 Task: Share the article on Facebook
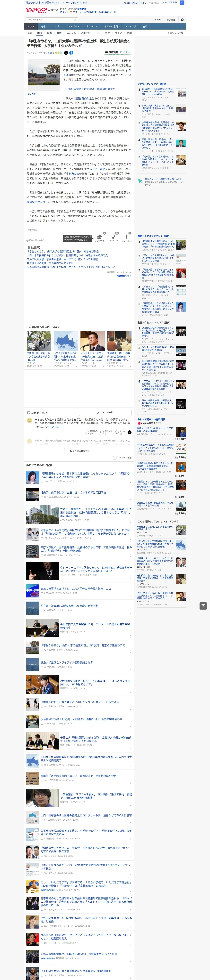[71, 53]
